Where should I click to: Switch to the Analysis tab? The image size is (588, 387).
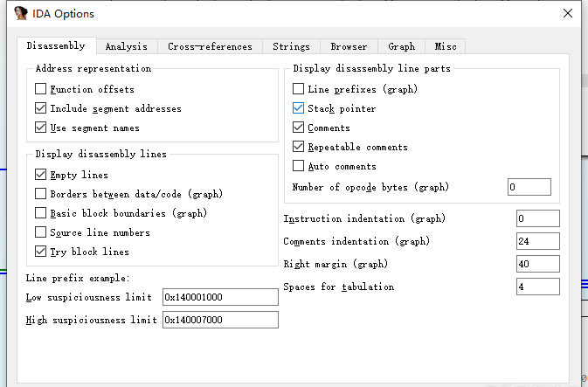[x=127, y=46]
